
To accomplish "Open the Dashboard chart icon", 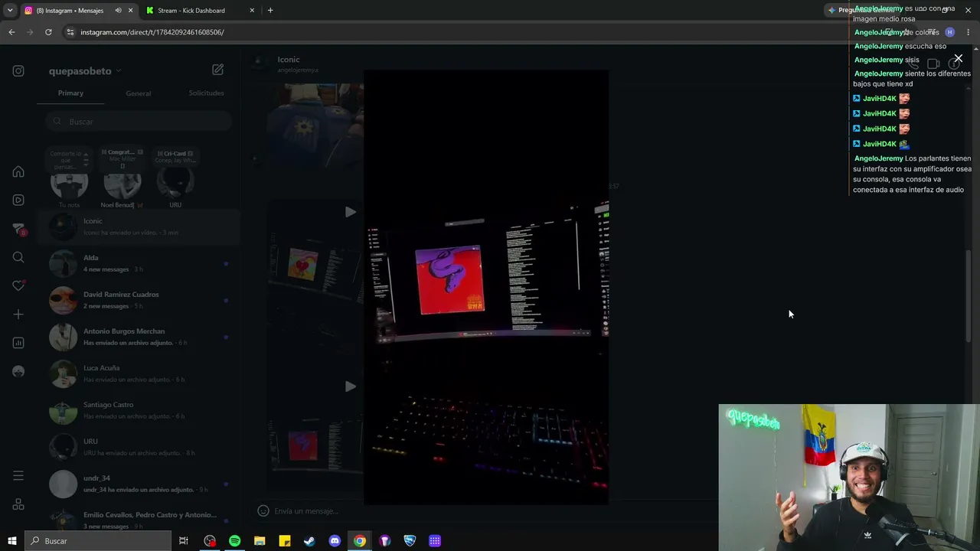I will pos(18,343).
